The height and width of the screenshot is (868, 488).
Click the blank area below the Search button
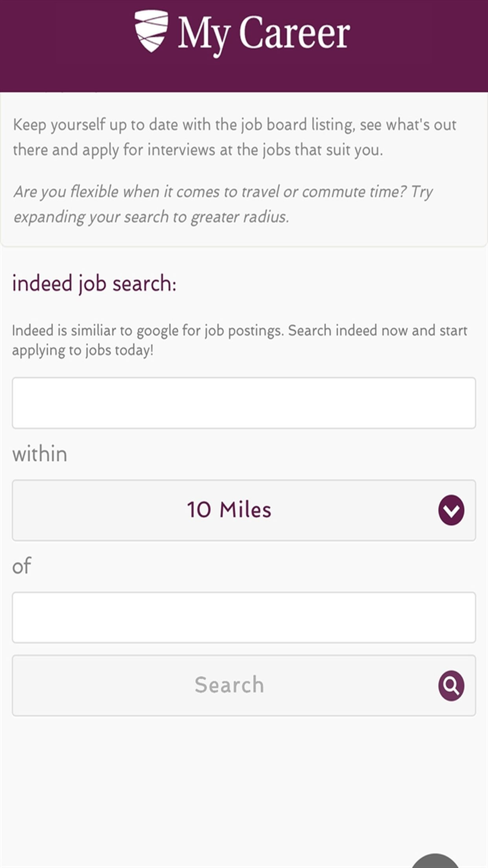click(220, 781)
